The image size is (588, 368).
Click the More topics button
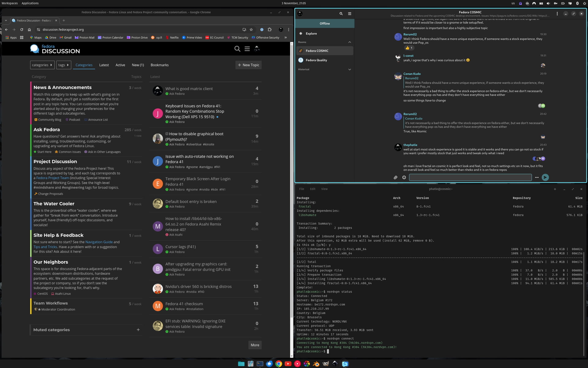(254, 345)
